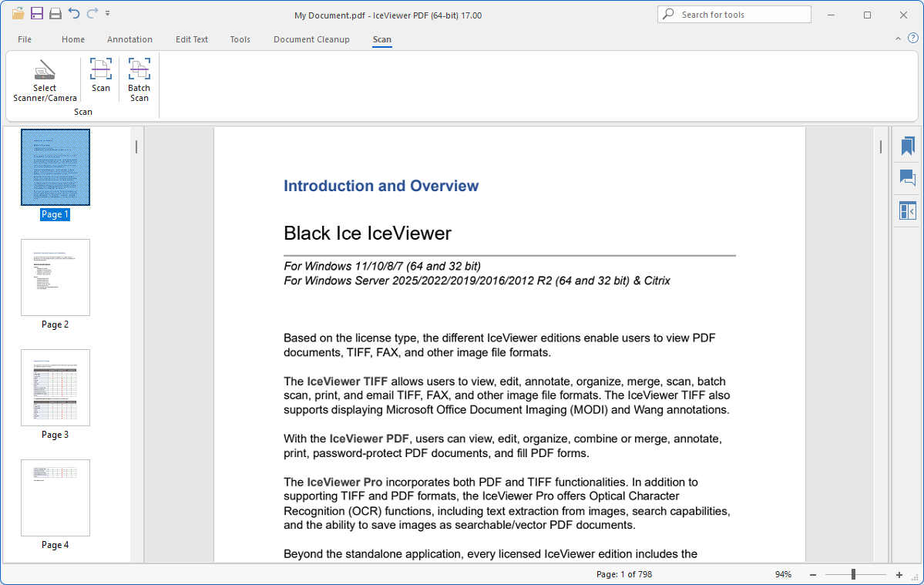This screenshot has height=585, width=924.
Task: Click the zoom out minus button
Action: 812,575
